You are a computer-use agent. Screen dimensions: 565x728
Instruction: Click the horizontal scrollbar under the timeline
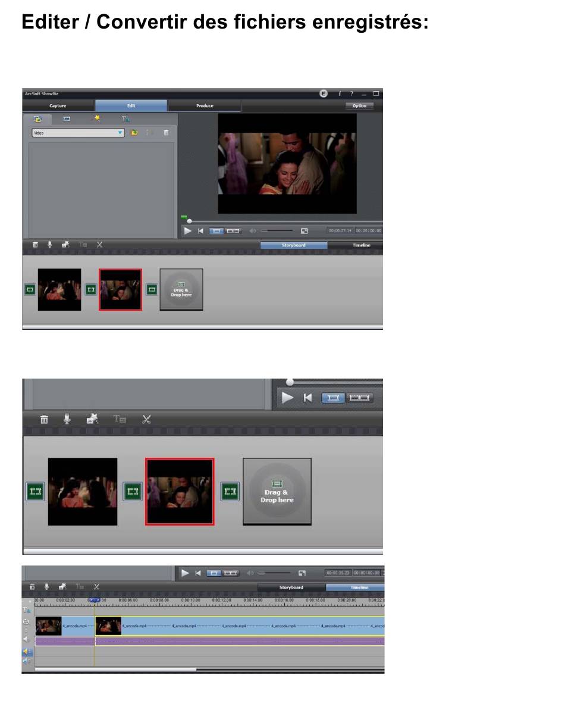pos(115,670)
